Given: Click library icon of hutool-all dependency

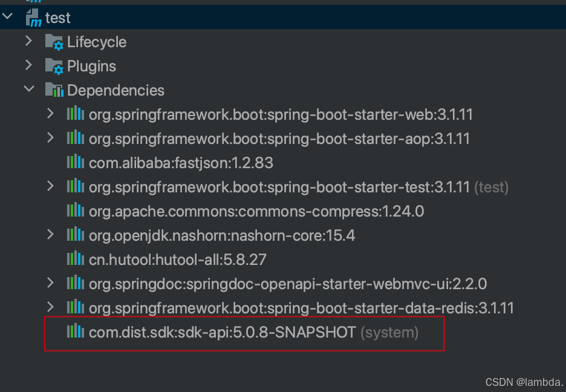Looking at the screenshot, I should pyautogui.click(x=76, y=259).
